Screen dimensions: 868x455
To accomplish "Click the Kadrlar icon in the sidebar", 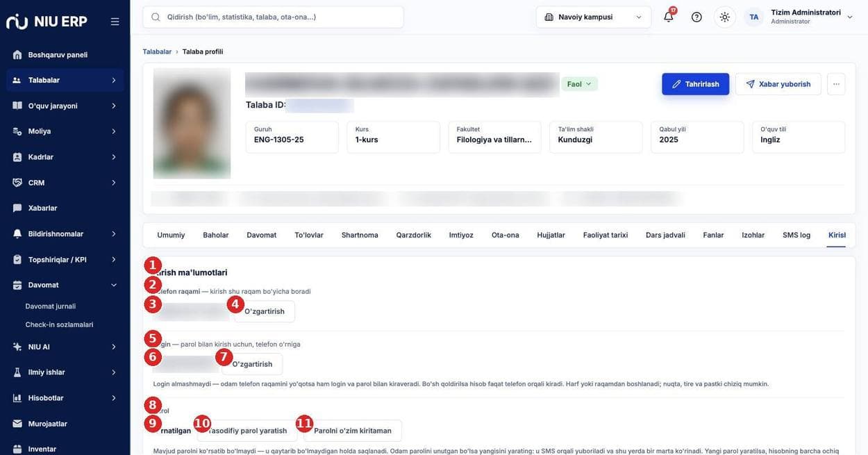I will tap(17, 157).
